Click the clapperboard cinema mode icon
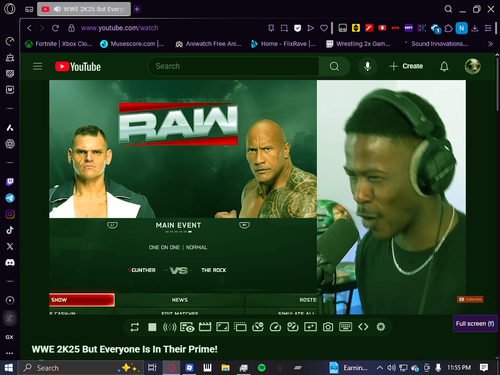Viewport: 500px width, 375px height. tap(205, 327)
